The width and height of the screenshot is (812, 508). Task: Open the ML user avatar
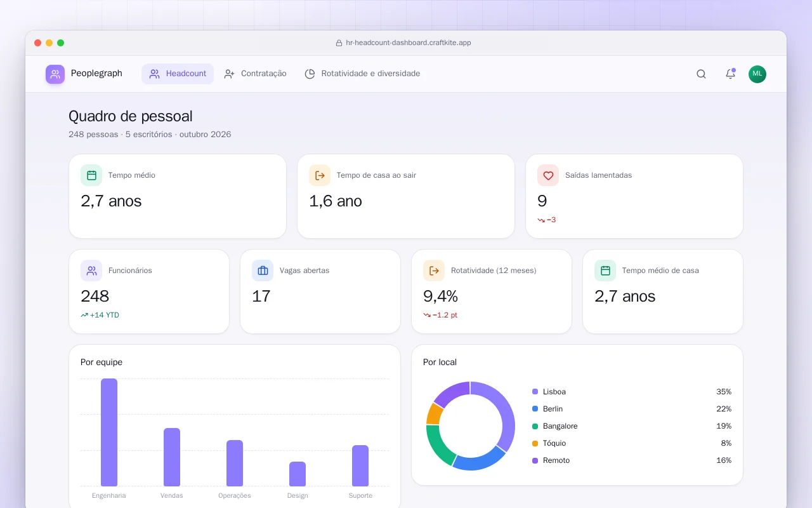click(x=757, y=74)
